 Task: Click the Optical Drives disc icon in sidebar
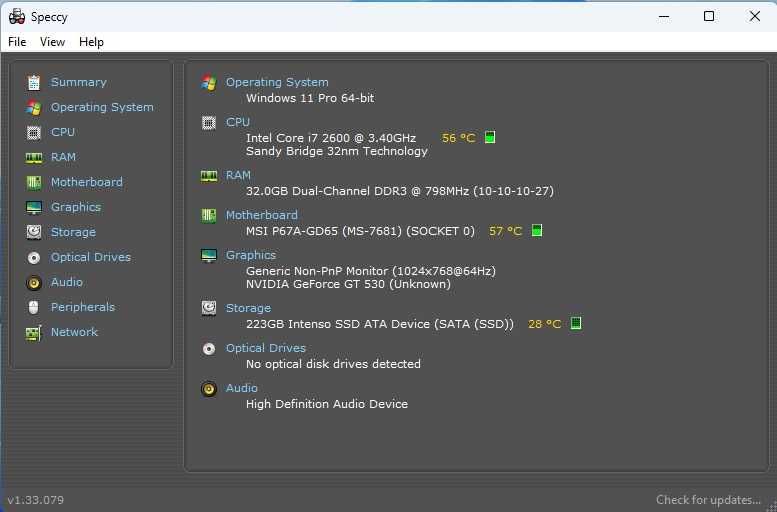point(34,257)
